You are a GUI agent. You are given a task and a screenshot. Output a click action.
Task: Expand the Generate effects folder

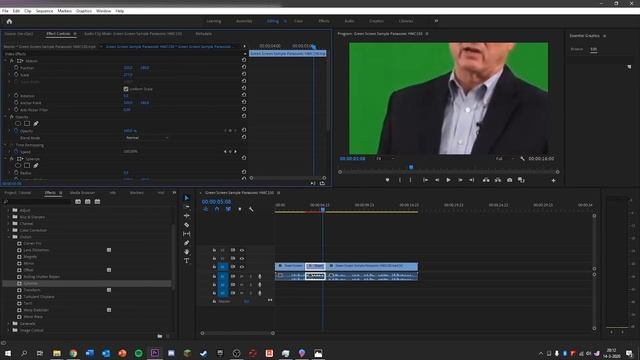(9, 323)
